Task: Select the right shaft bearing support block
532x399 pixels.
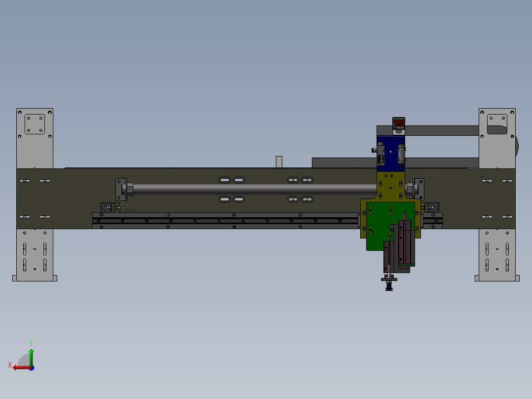Action: (418, 190)
